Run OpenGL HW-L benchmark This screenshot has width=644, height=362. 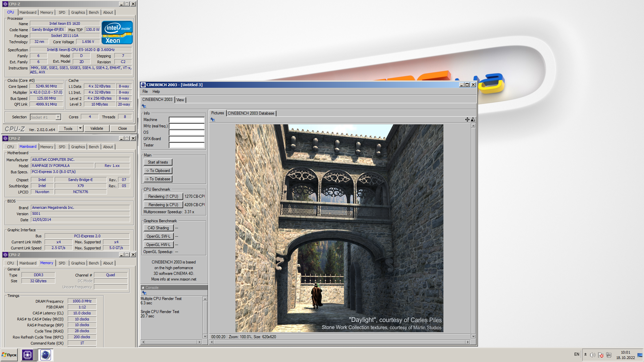[158, 245]
